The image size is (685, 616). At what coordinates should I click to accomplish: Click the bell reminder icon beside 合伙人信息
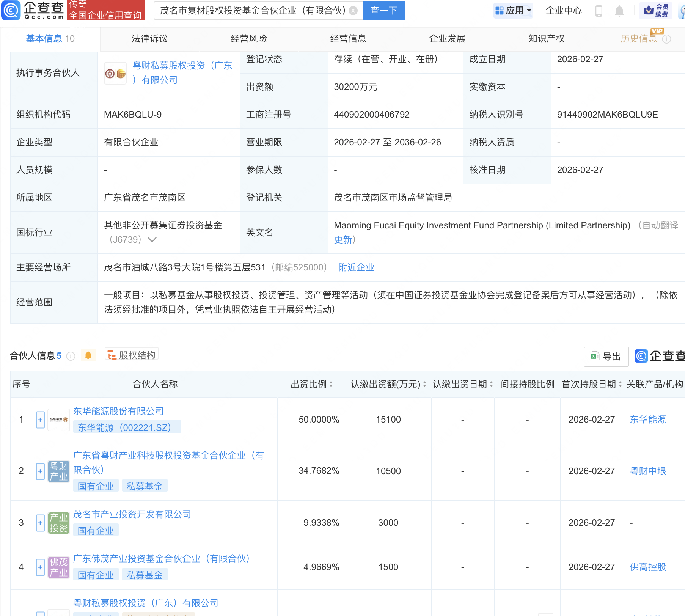[x=88, y=355]
